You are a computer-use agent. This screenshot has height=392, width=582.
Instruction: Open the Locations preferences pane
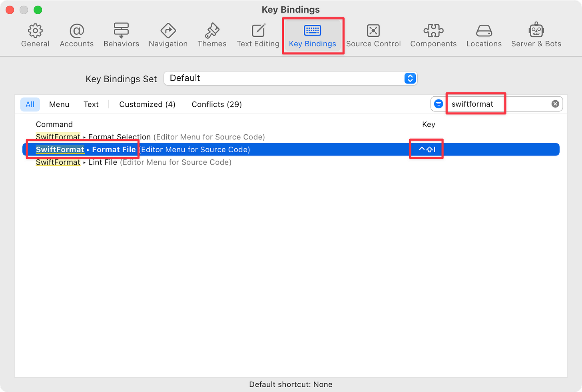pos(484,36)
